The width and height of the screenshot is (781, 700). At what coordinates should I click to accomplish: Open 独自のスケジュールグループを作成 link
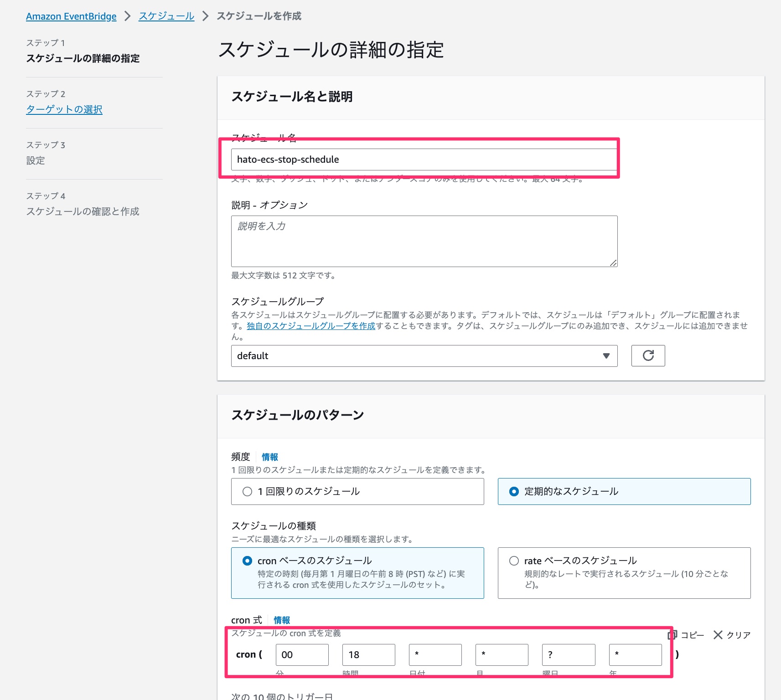coord(310,326)
